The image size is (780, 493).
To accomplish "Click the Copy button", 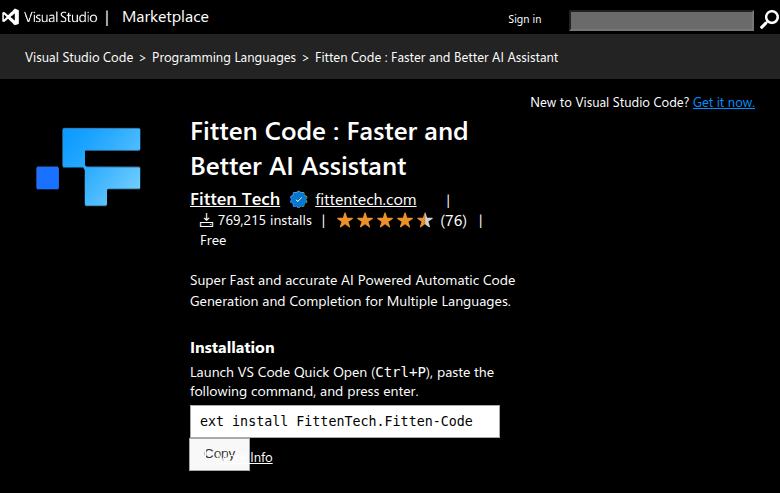I will pyautogui.click(x=219, y=454).
